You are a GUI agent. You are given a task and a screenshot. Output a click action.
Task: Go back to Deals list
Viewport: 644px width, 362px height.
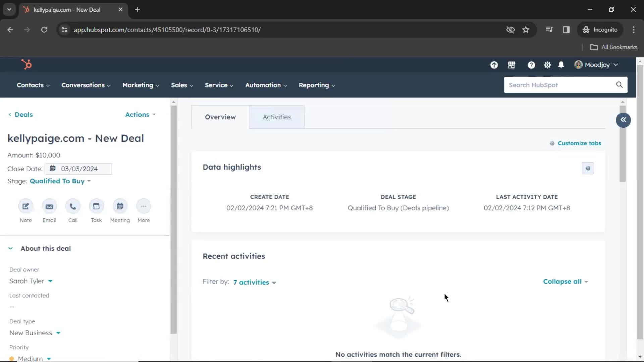pos(20,115)
